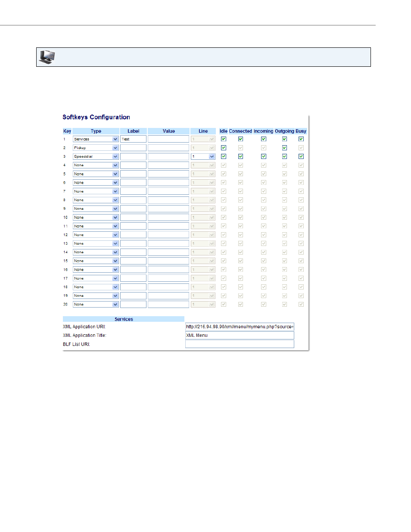Viewport: 411px width, 532px height.
Task: Expand the Type dropdown for key 4
Action: [95, 165]
